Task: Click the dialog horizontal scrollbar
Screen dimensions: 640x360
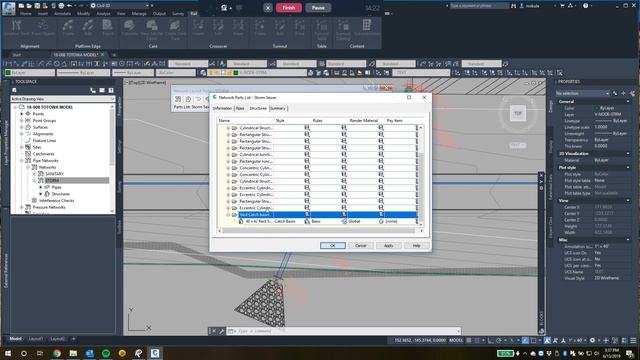Action: pos(320,231)
